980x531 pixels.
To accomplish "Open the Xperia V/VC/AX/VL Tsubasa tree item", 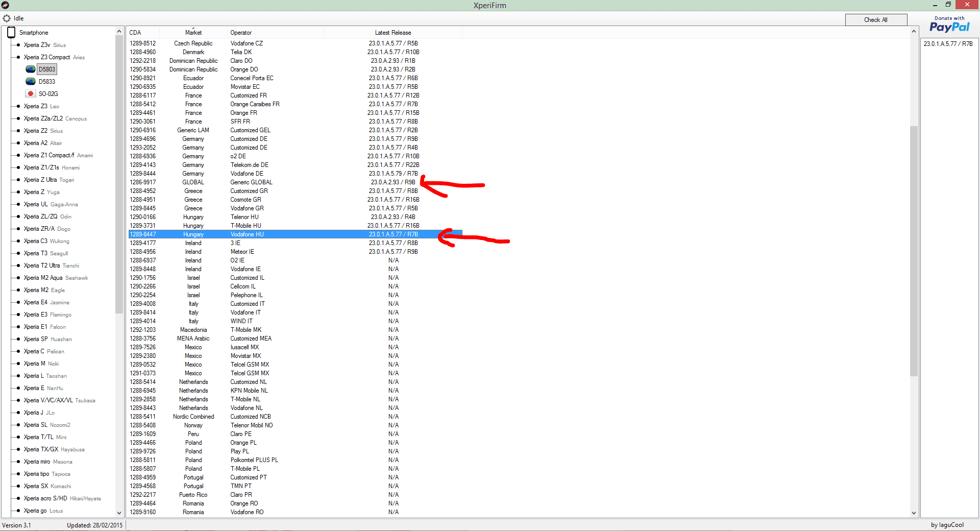I will tap(59, 400).
